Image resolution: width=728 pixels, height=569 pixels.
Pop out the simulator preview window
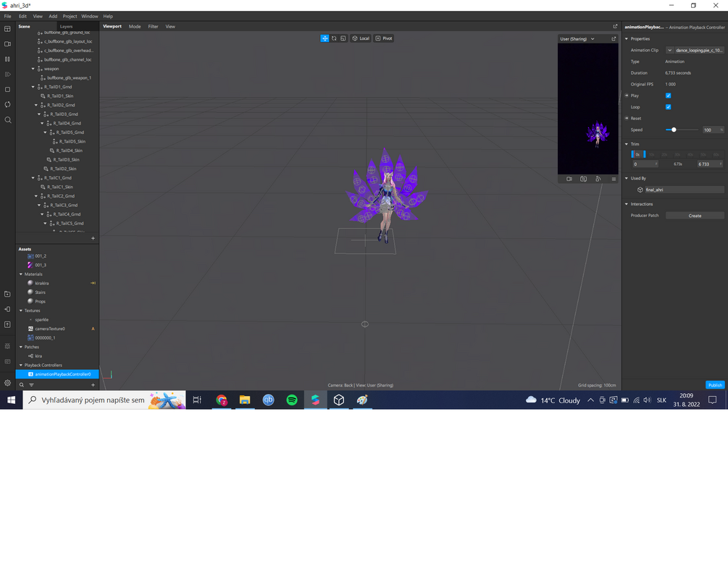click(x=614, y=39)
